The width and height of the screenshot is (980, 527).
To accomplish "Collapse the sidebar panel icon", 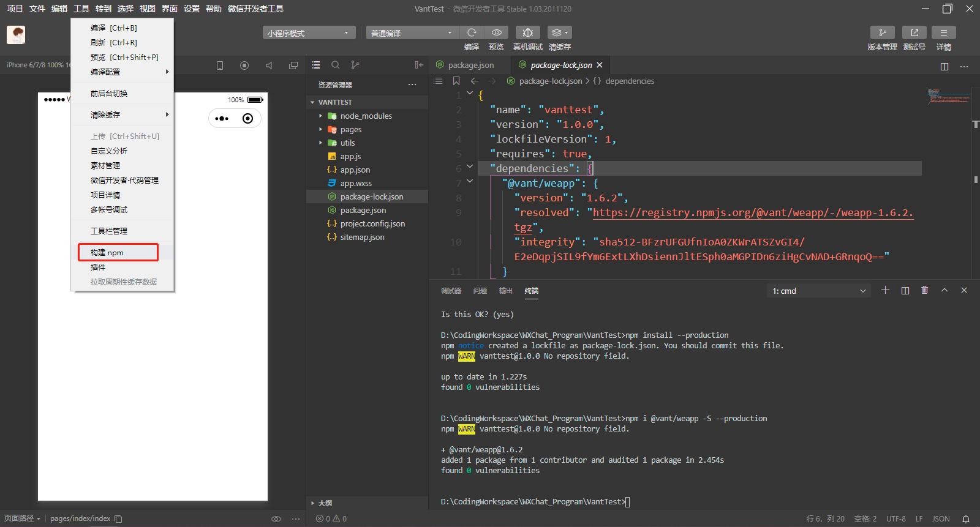I will pyautogui.click(x=419, y=65).
